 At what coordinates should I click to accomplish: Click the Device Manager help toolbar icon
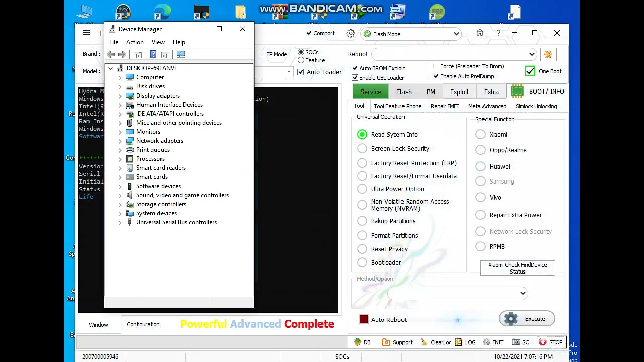pyautogui.click(x=153, y=54)
